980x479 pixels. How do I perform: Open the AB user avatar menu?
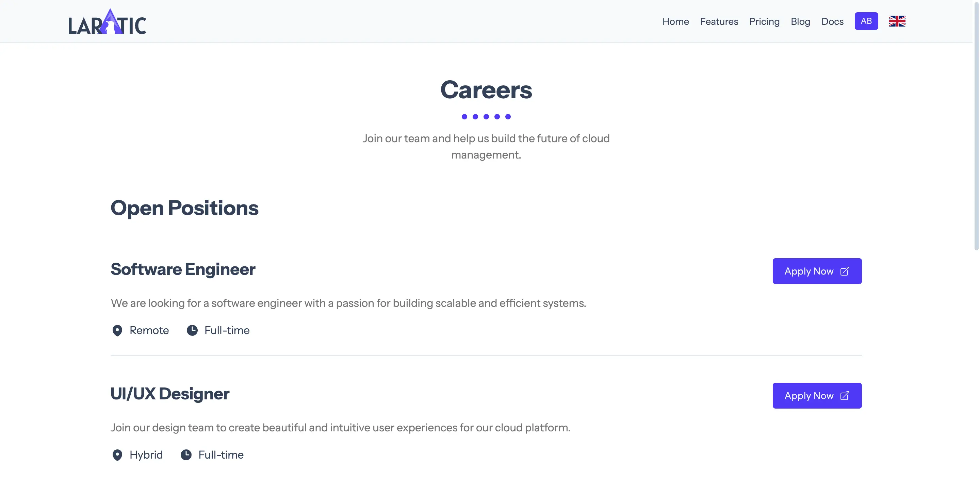pyautogui.click(x=866, y=21)
